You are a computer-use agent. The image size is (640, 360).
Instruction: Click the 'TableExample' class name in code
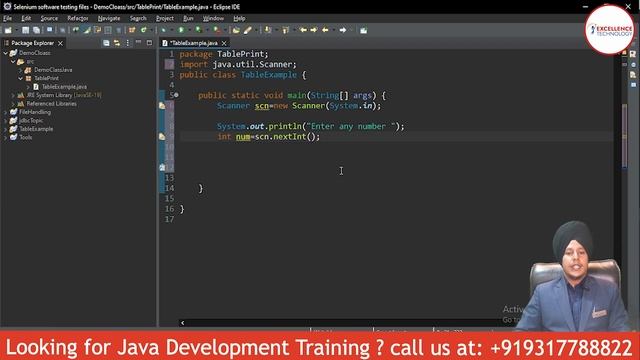269,75
